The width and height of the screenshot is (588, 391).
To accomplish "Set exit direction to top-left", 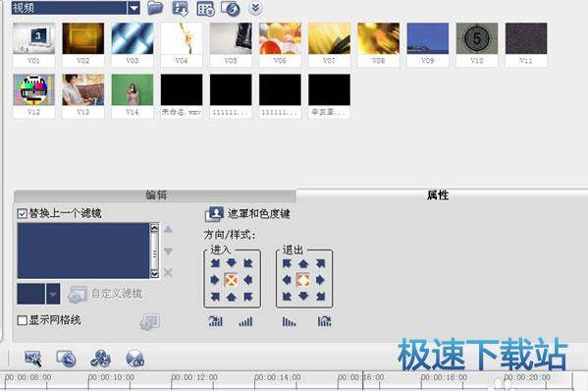I will (287, 263).
